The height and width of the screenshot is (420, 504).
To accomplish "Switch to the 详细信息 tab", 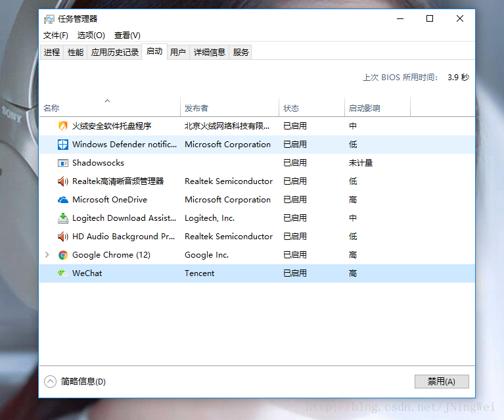I will pos(209,53).
